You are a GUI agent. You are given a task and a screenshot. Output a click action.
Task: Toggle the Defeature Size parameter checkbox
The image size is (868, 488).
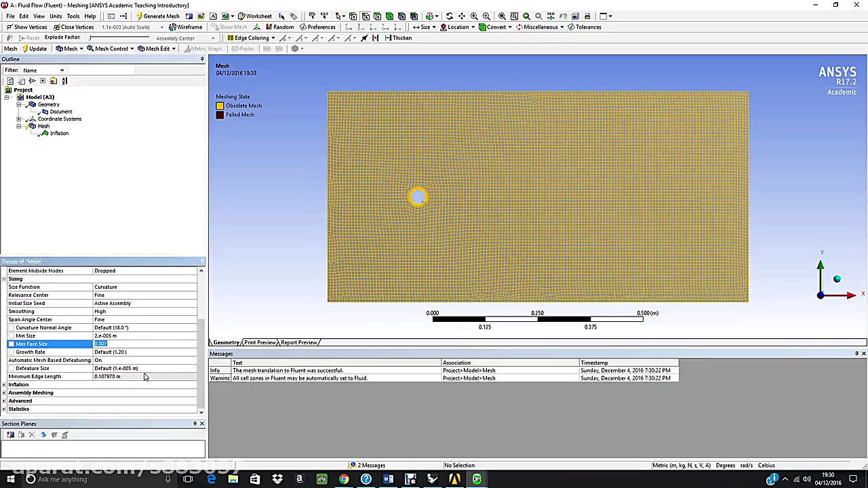pos(12,369)
